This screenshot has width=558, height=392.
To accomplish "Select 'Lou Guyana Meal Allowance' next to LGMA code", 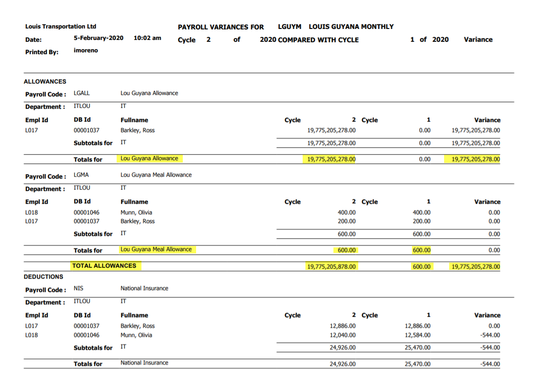I will coord(156,175).
